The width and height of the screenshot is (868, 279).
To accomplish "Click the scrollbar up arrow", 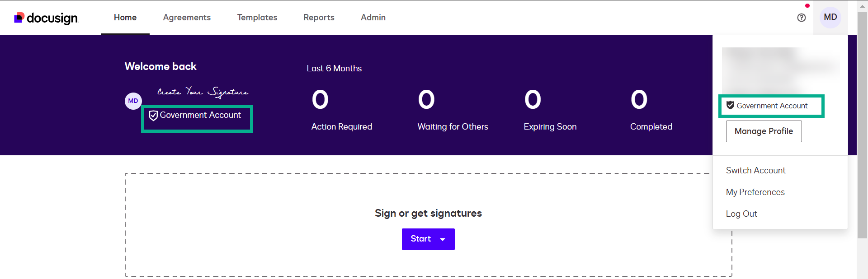I will (862, 6).
